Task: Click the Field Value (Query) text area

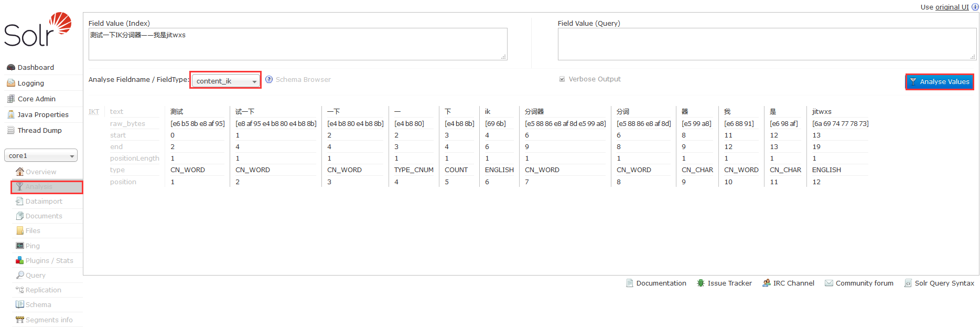Action: 767,44
